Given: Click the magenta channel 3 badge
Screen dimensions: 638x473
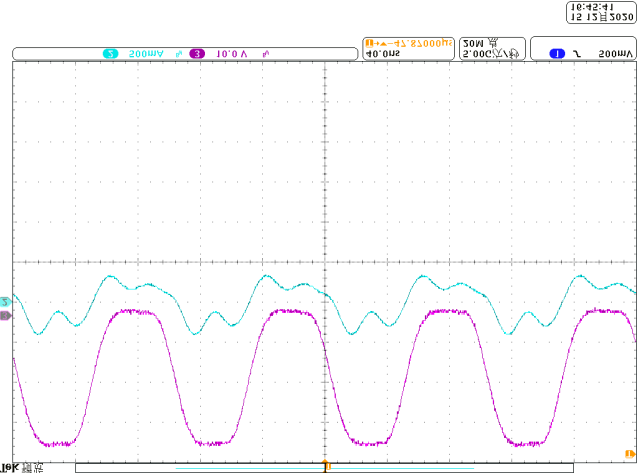Looking at the screenshot, I should pyautogui.click(x=197, y=53).
